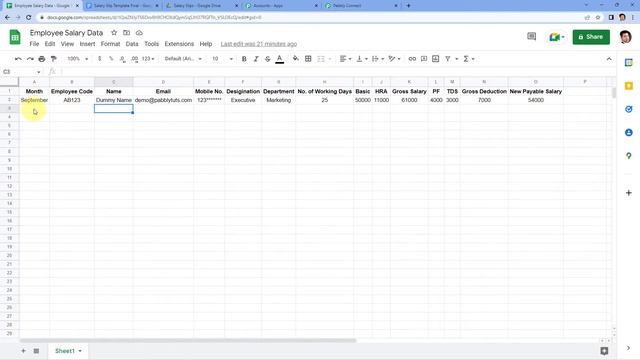Click the Redo arrow in the toolbar
Image resolution: width=640 pixels, height=360 pixels.
click(x=30, y=59)
